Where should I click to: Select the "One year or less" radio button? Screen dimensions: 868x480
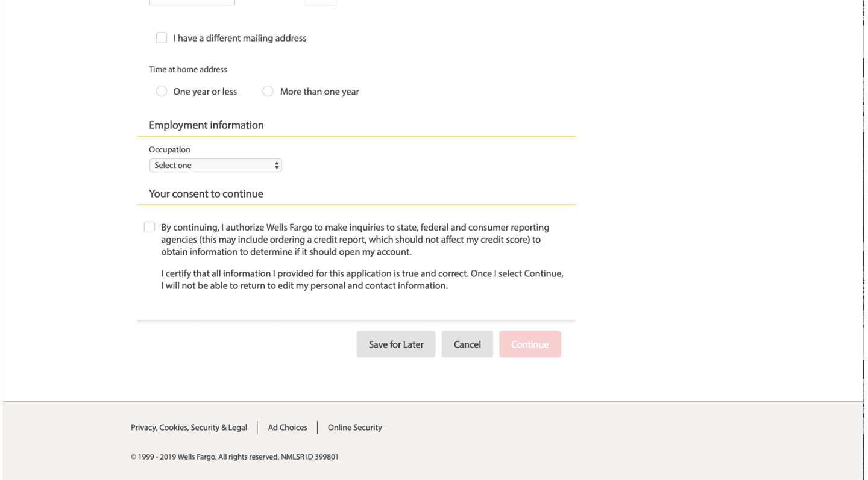tap(162, 92)
